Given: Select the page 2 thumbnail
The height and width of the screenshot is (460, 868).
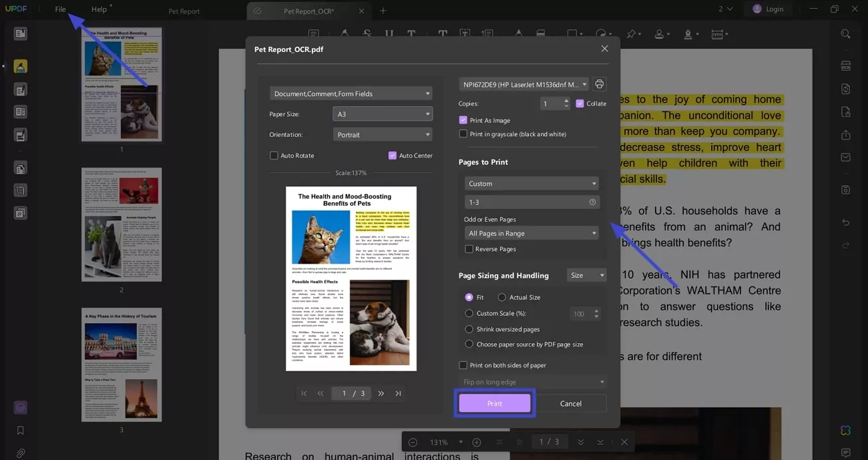Looking at the screenshot, I should pyautogui.click(x=122, y=224).
